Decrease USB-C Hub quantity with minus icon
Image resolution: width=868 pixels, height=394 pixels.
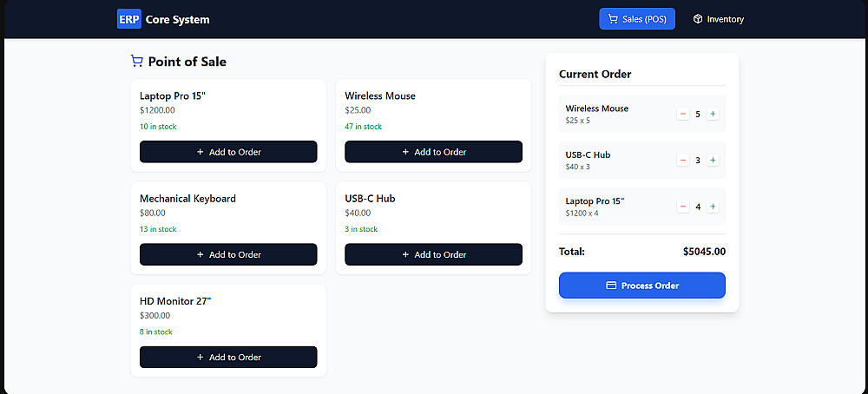(683, 161)
